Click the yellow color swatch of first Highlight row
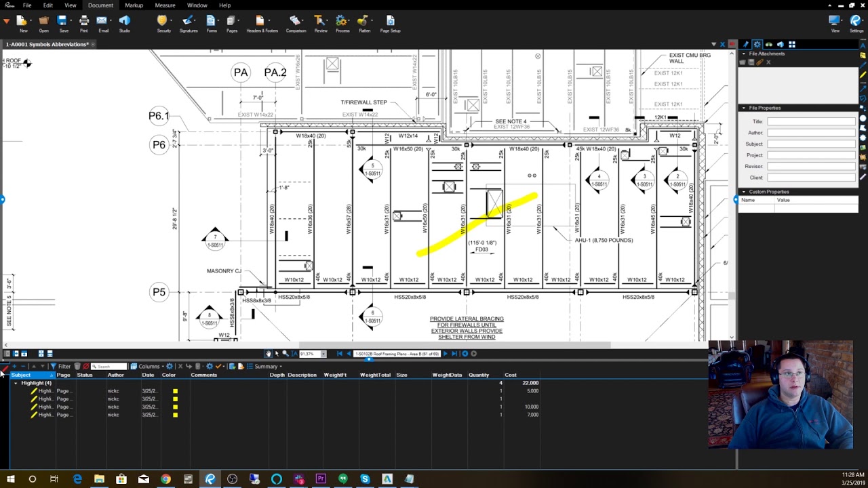Image resolution: width=868 pixels, height=488 pixels. tap(175, 391)
